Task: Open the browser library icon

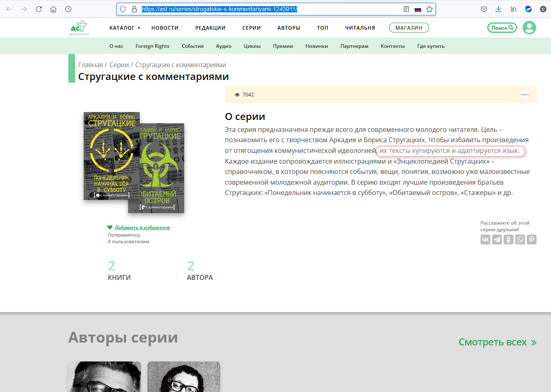Action: pyautogui.click(x=513, y=9)
